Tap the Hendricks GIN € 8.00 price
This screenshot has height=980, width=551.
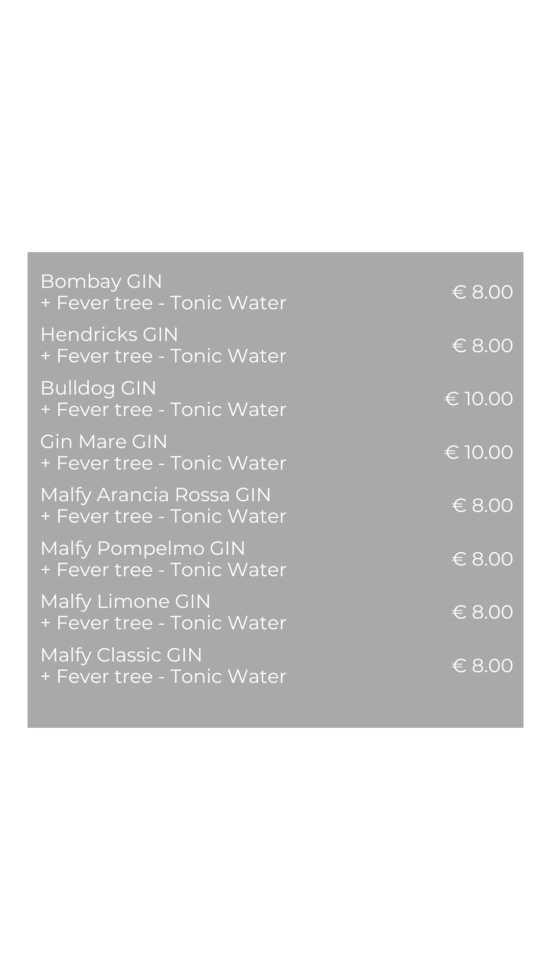482,346
